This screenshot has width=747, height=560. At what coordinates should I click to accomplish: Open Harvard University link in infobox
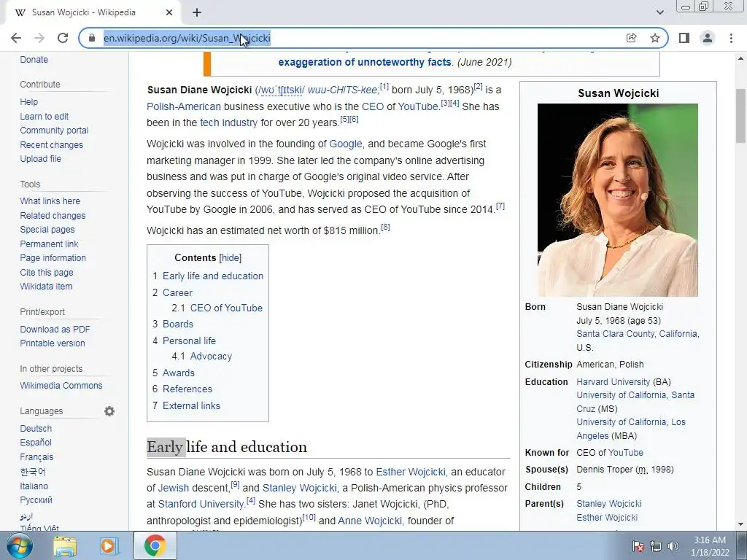(613, 382)
